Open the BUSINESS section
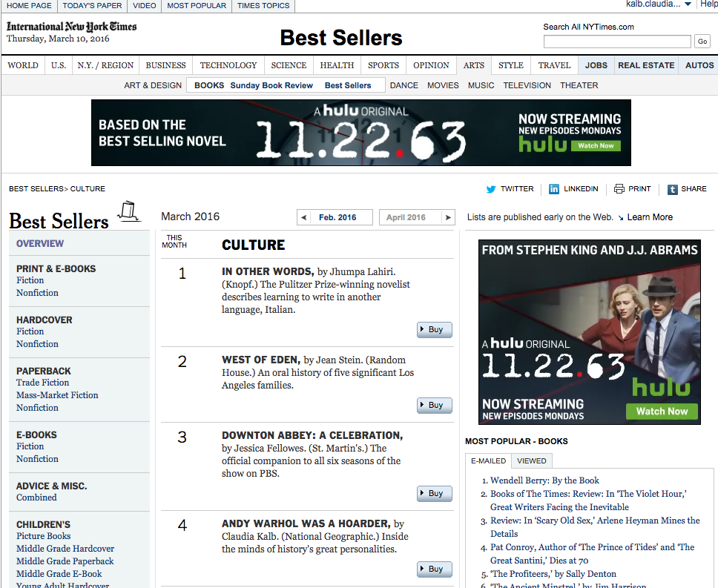 (x=165, y=65)
